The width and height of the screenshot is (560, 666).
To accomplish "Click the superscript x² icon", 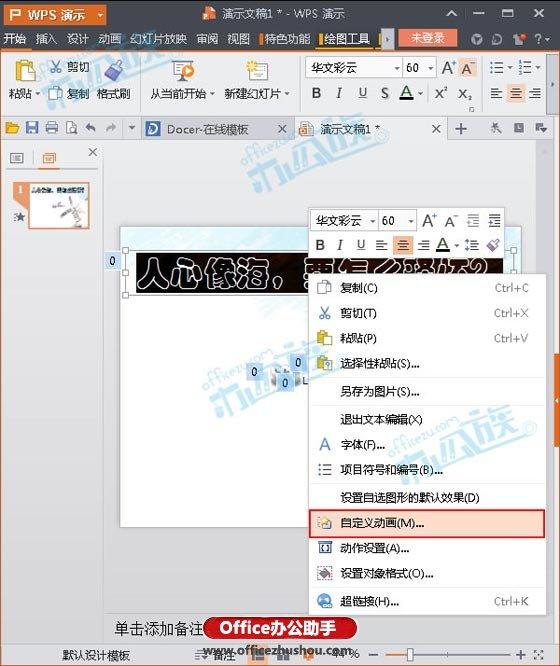I will click(441, 93).
